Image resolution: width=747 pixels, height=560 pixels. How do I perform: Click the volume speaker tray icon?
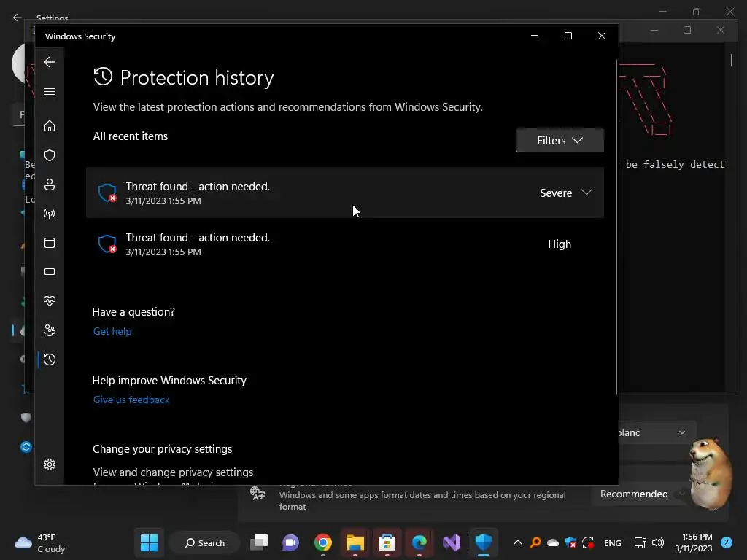click(x=658, y=542)
